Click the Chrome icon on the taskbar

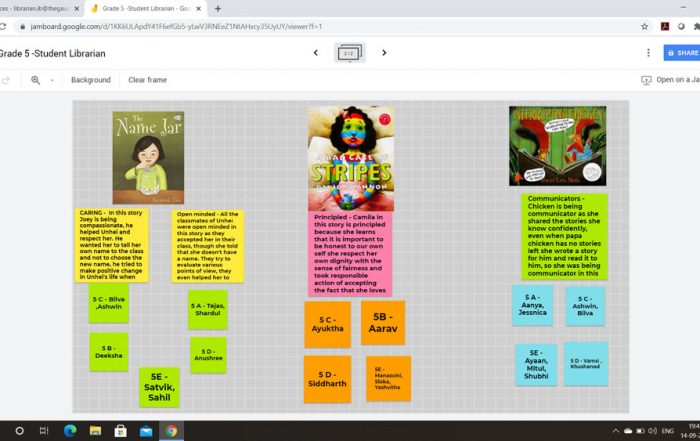click(171, 431)
